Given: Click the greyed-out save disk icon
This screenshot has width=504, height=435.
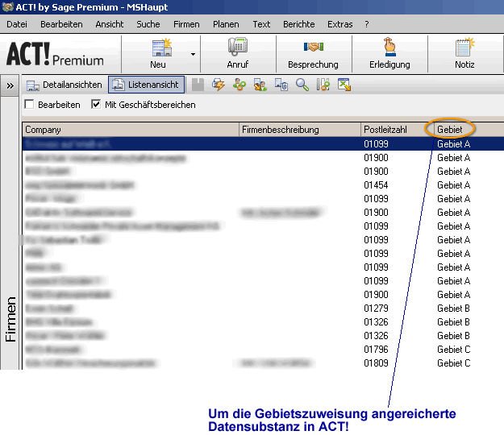Looking at the screenshot, I should point(198,85).
